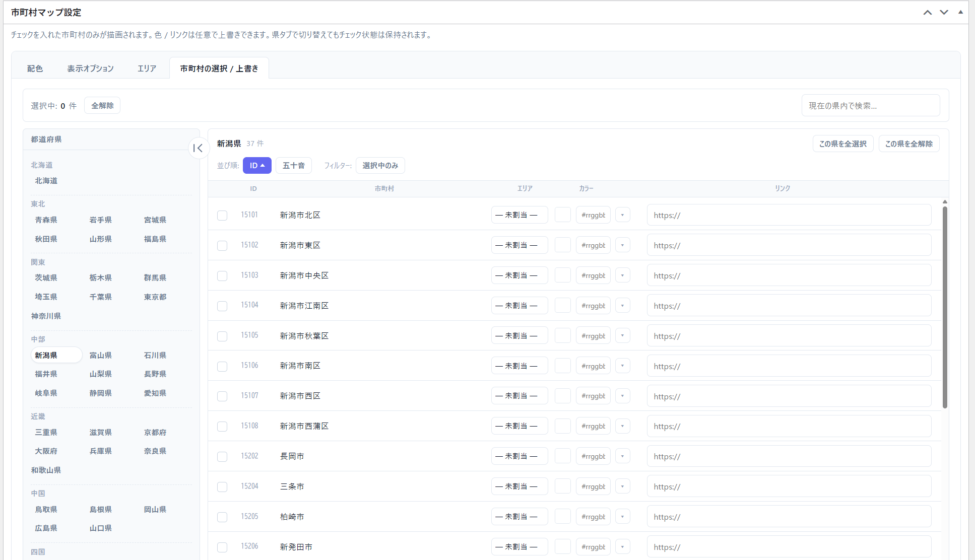Image resolution: width=975 pixels, height=560 pixels.
Task: Open color picker arrow for 三条市
Action: point(623,486)
